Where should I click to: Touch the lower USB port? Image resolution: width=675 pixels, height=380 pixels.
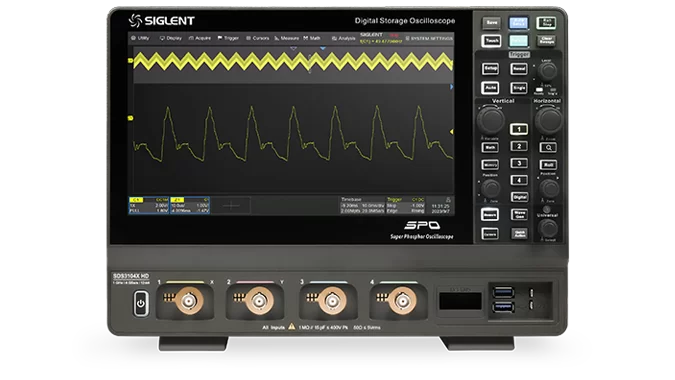tap(503, 307)
